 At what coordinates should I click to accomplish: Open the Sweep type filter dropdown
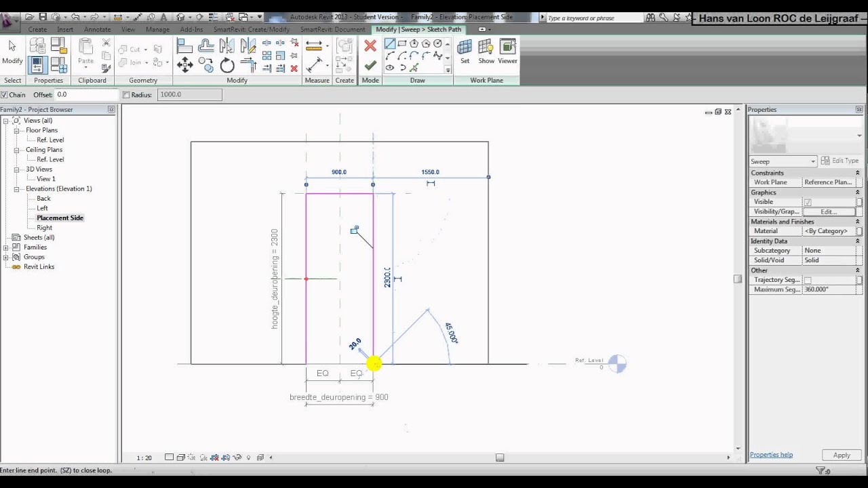pyautogui.click(x=783, y=161)
